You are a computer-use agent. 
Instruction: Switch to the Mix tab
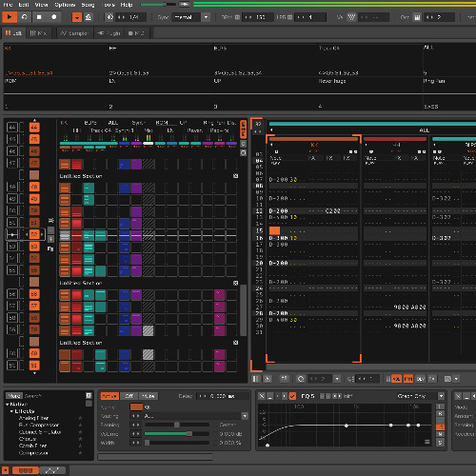pyautogui.click(x=38, y=33)
